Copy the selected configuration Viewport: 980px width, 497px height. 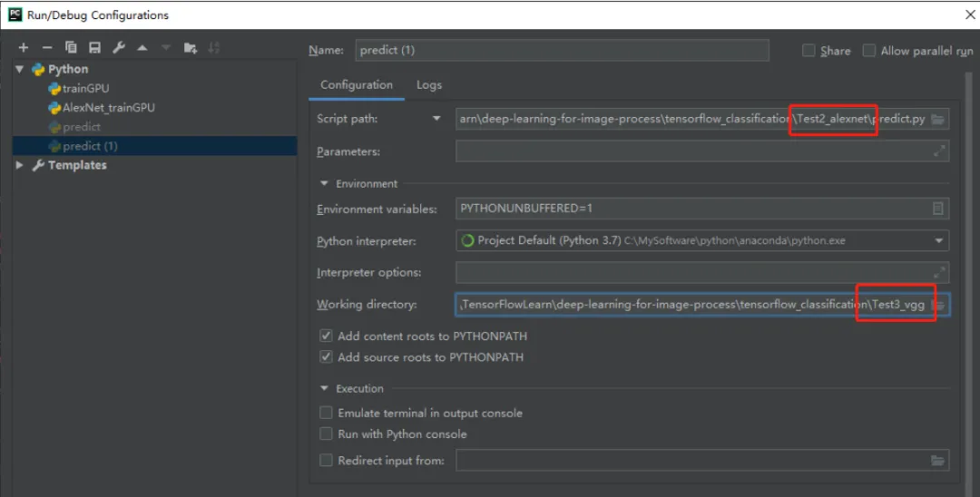(x=71, y=48)
